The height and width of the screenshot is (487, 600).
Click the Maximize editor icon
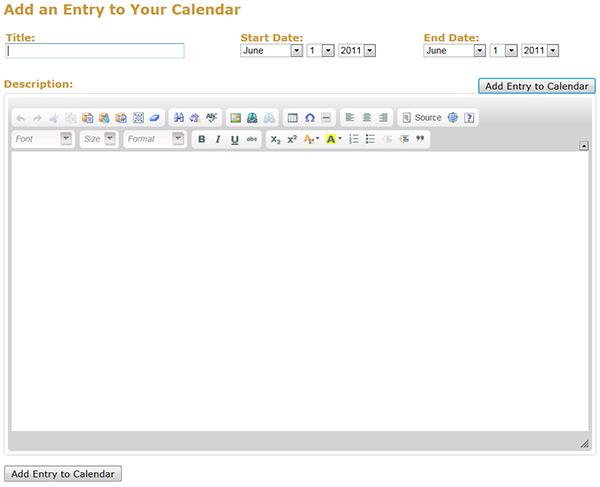[453, 118]
